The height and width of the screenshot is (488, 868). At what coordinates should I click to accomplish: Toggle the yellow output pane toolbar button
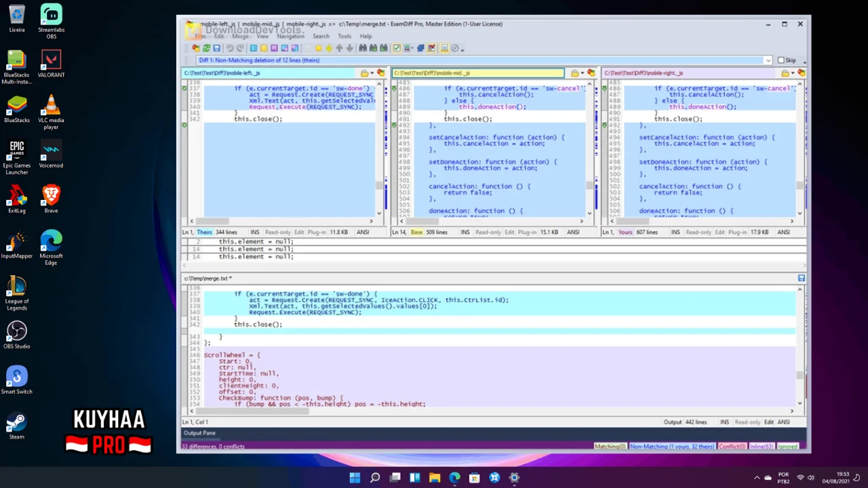pos(444,48)
